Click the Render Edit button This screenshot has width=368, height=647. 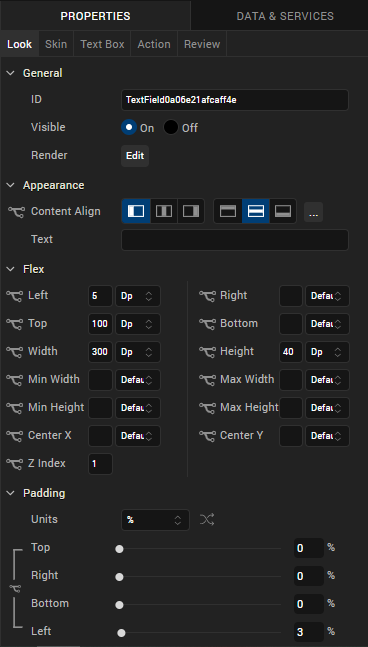(135, 156)
